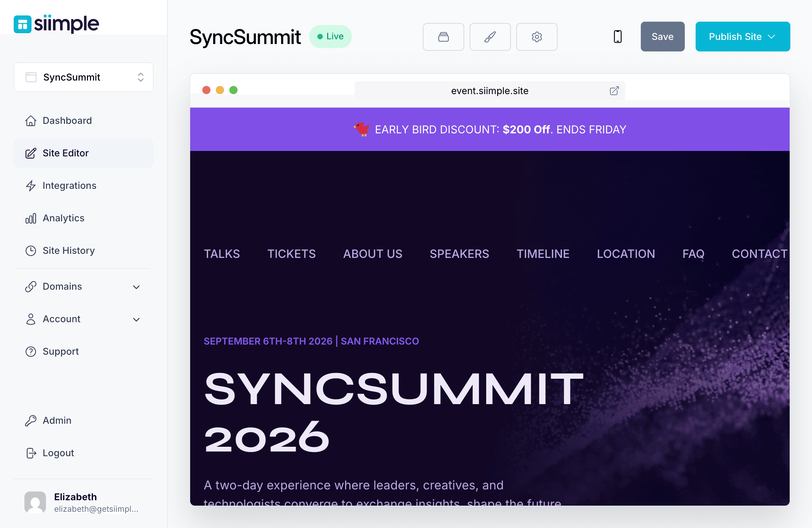The height and width of the screenshot is (528, 812).
Task: Switch to mobile preview with the phone icon
Action: [617, 36]
